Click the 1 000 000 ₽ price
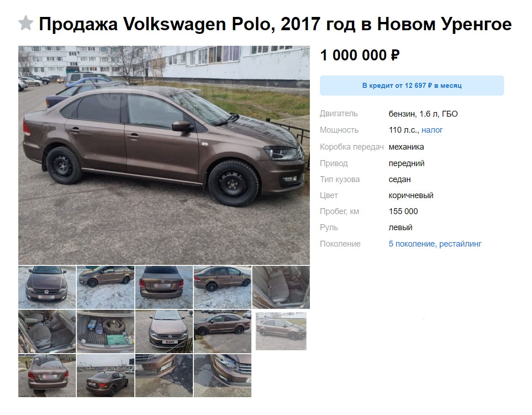The width and height of the screenshot is (532, 415). [360, 55]
